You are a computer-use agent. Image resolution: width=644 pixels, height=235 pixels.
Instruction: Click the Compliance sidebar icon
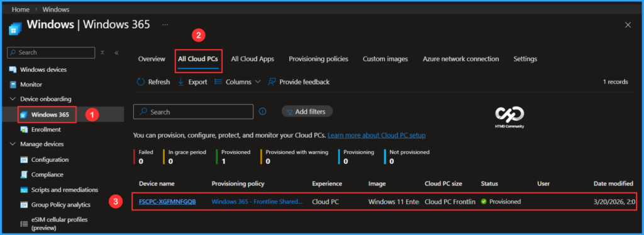pos(24,175)
